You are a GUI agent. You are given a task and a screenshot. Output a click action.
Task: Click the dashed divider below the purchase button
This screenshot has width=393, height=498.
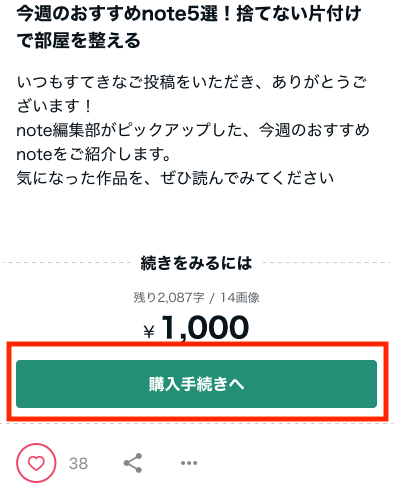(196, 423)
